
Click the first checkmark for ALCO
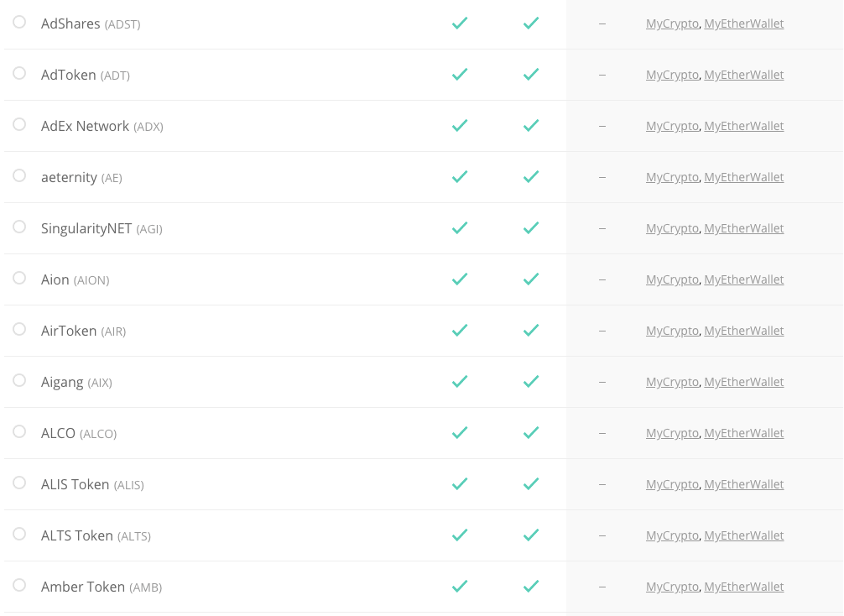(460, 433)
